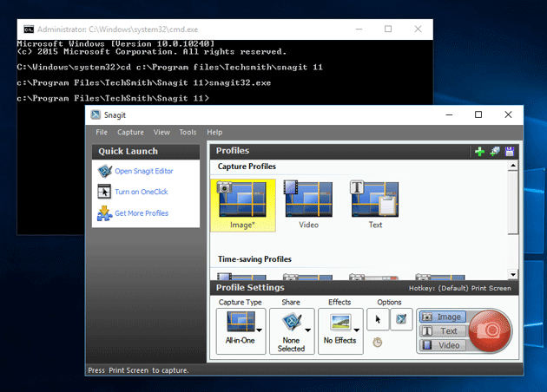Expand the Share dropdown arrow
547x392 pixels.
(x=307, y=330)
